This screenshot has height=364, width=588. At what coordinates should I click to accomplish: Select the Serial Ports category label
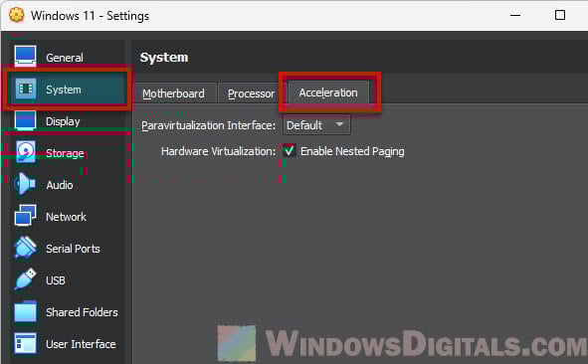click(x=73, y=249)
